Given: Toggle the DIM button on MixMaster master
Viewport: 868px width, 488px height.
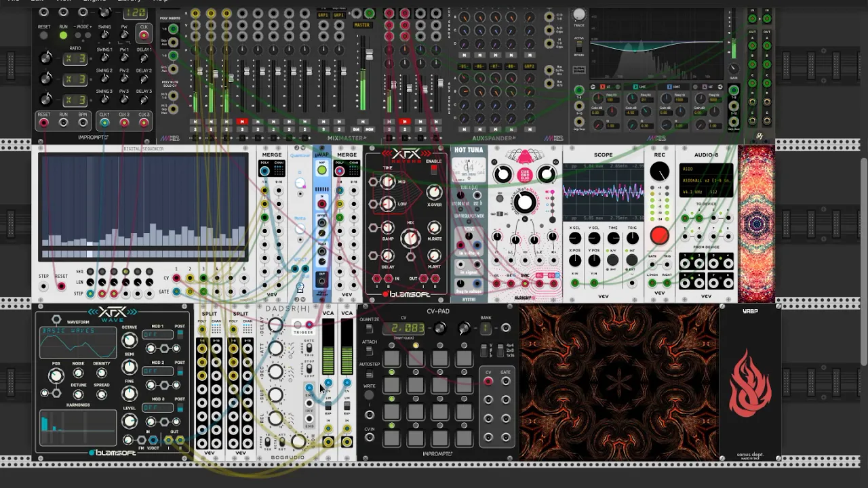Looking at the screenshot, I should [357, 129].
